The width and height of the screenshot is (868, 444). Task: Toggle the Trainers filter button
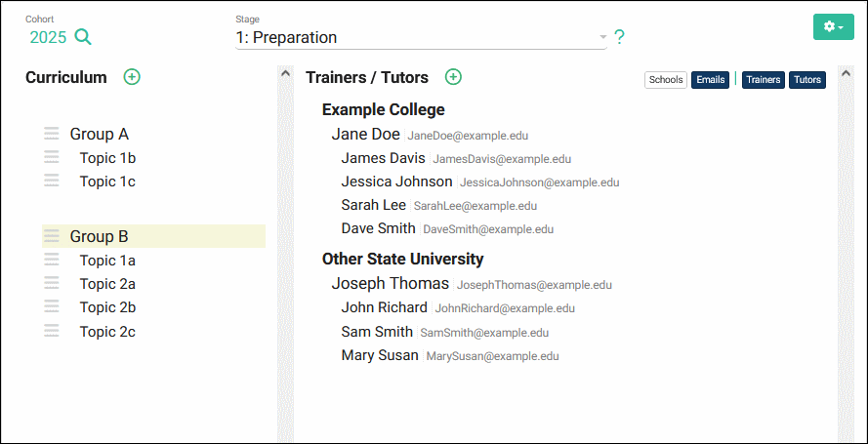pos(764,80)
